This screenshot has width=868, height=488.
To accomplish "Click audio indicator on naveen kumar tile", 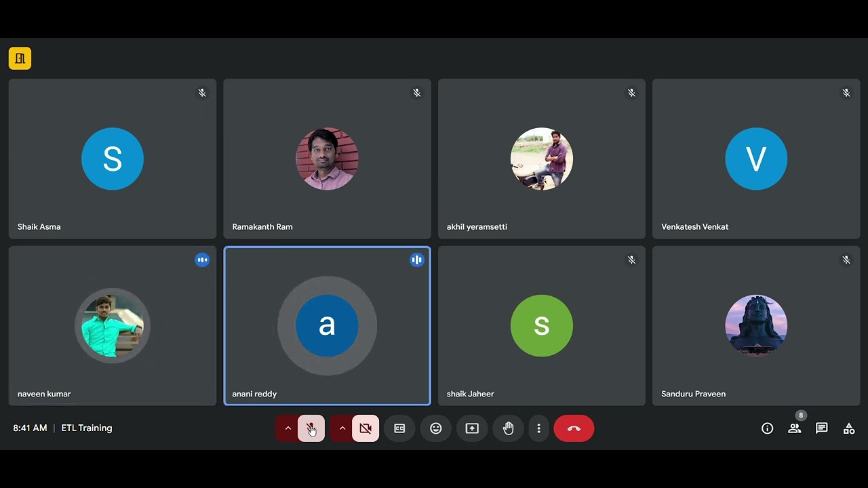I will (202, 260).
